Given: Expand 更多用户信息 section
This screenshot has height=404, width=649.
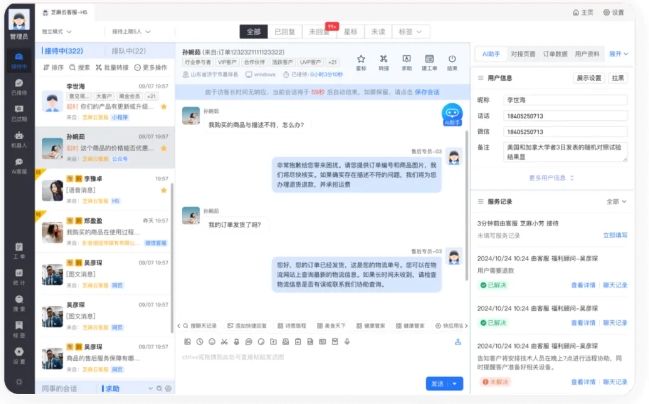Looking at the screenshot, I should [x=551, y=178].
